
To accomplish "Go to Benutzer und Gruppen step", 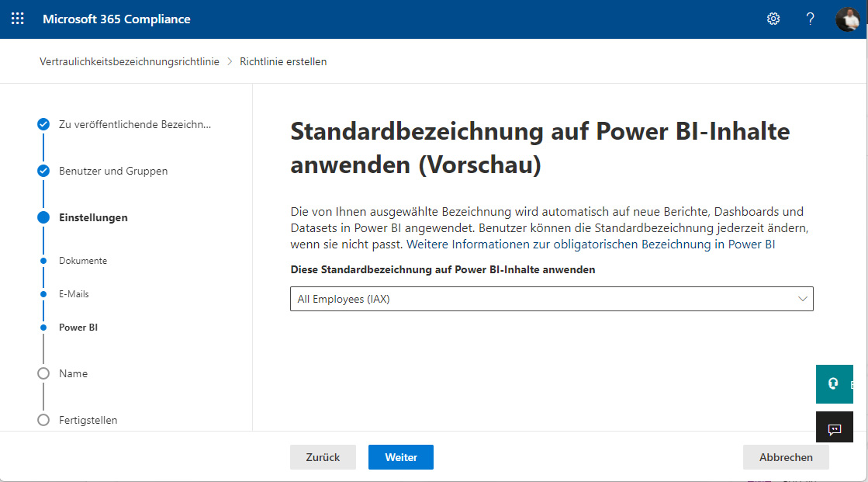I will pos(113,172).
